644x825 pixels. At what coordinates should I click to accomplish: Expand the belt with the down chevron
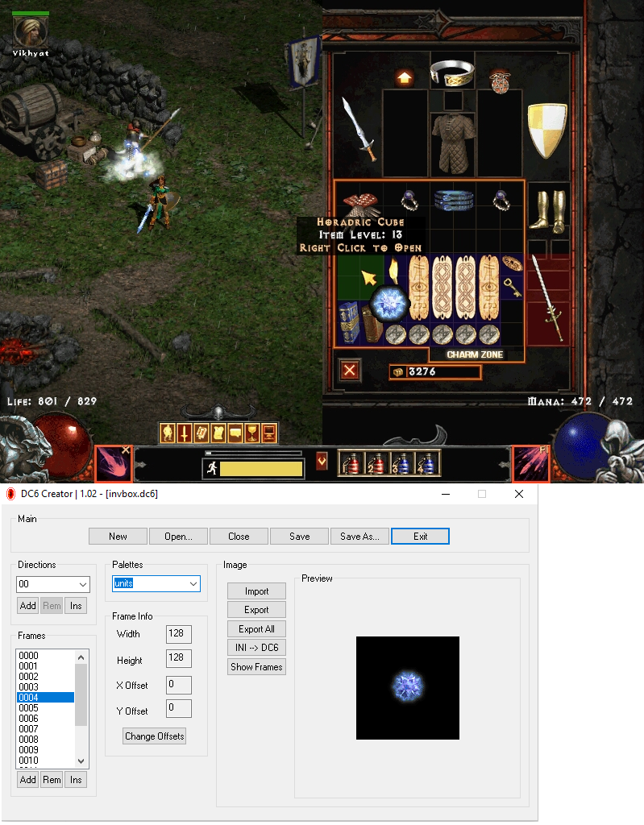point(322,462)
